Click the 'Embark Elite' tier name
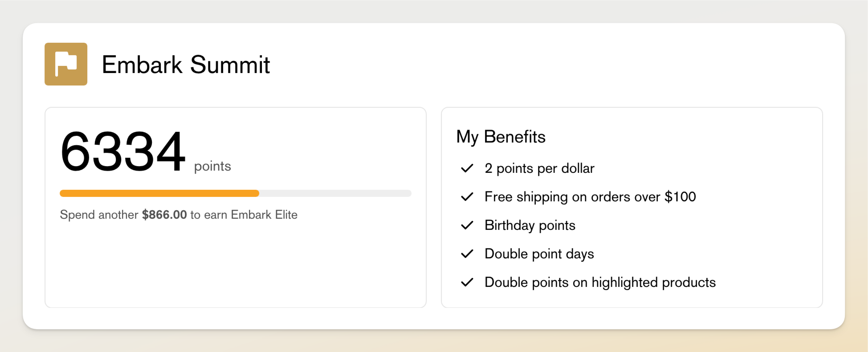This screenshot has width=868, height=352. (x=264, y=215)
